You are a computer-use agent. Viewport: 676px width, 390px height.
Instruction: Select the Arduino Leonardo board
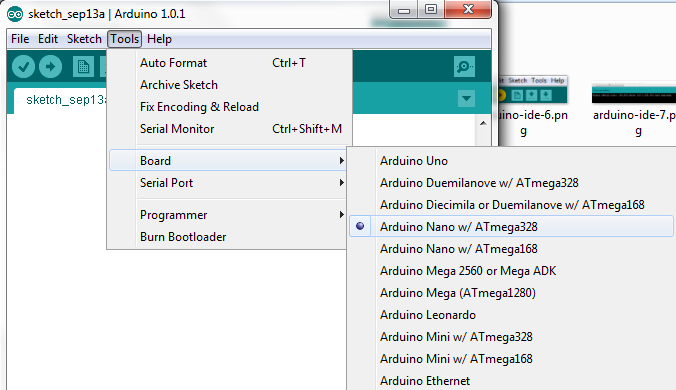coord(511,315)
